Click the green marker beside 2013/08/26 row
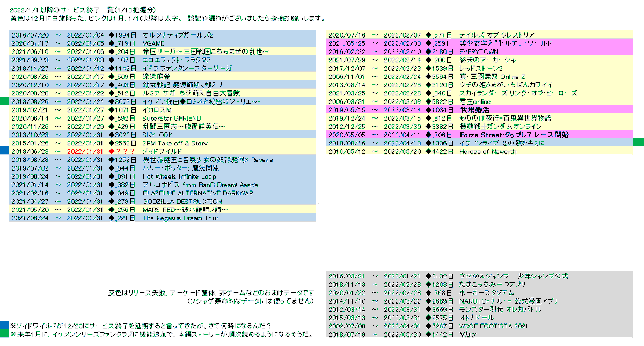Screen dimensions: 644x346 (4, 101)
